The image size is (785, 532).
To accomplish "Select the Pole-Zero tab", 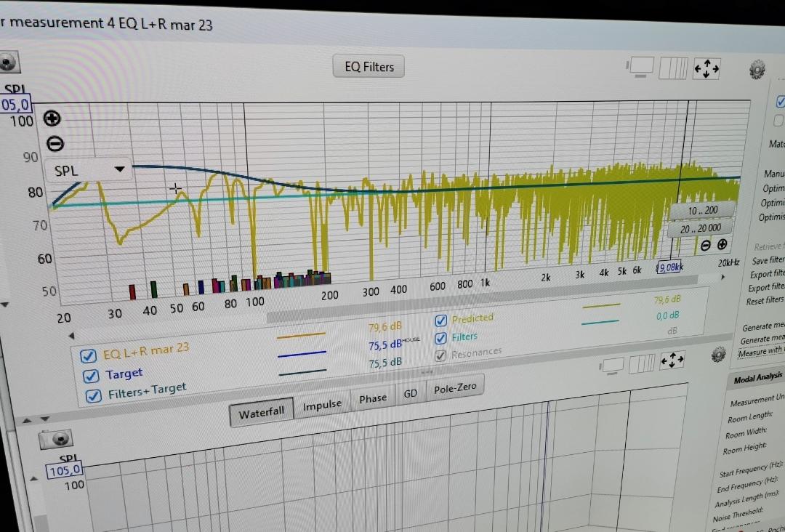I will pyautogui.click(x=454, y=389).
